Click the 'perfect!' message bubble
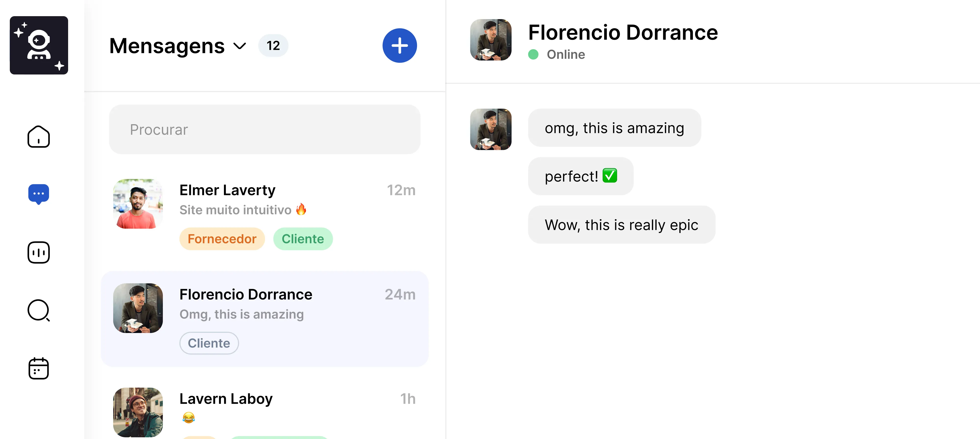Viewport: 980px width, 439px height. [581, 176]
